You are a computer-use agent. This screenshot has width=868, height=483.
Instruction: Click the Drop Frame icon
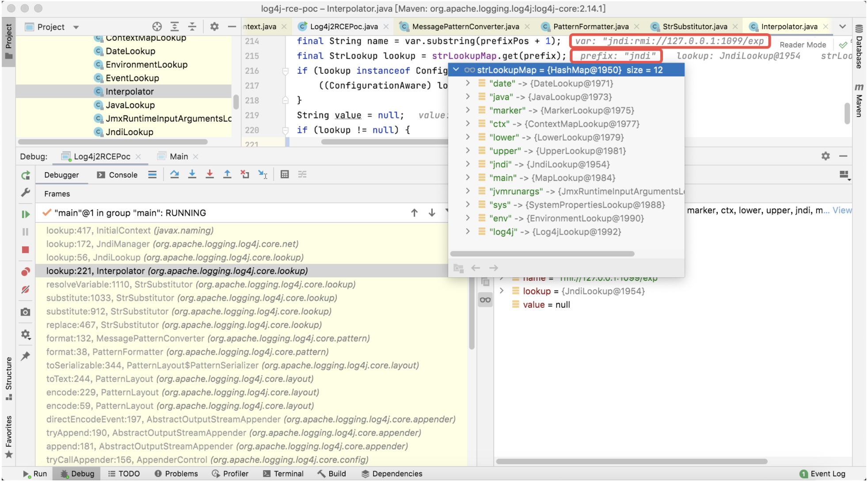245,174
